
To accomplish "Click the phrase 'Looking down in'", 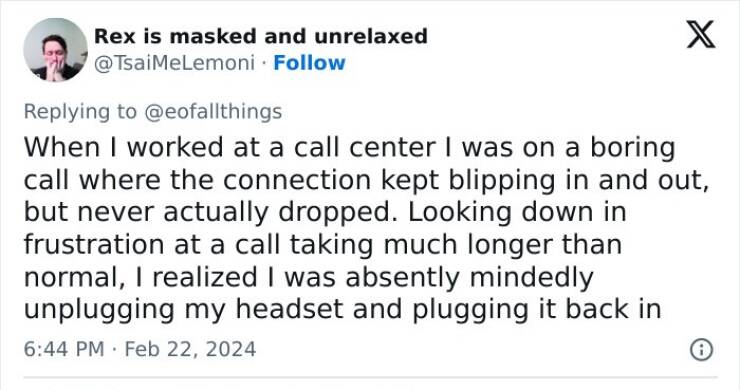I will click(517, 212).
